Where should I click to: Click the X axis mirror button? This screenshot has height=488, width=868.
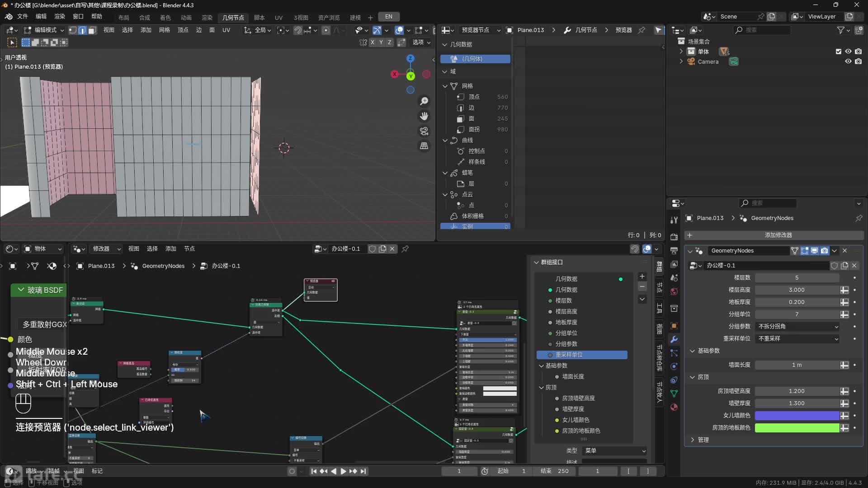pyautogui.click(x=372, y=42)
